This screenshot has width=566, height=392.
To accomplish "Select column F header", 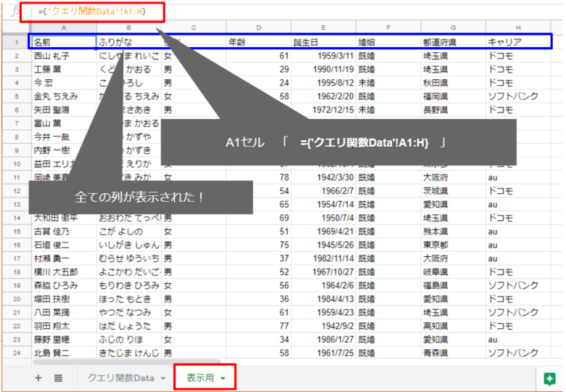I will (388, 28).
